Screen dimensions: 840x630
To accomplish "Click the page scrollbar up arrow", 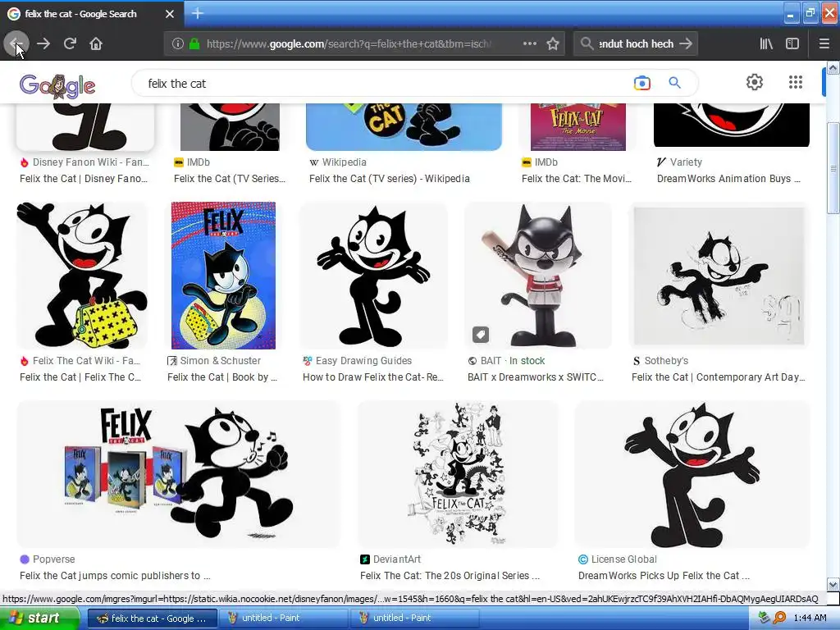I will 833,67.
